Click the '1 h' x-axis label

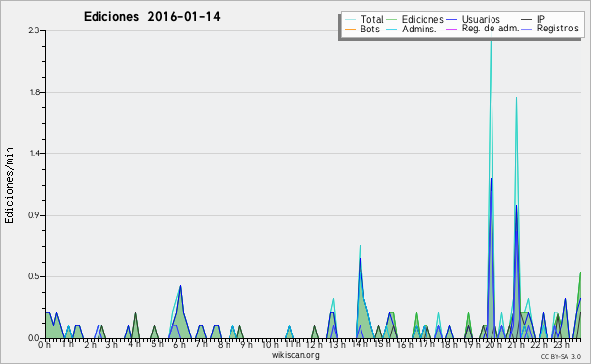pos(68,344)
